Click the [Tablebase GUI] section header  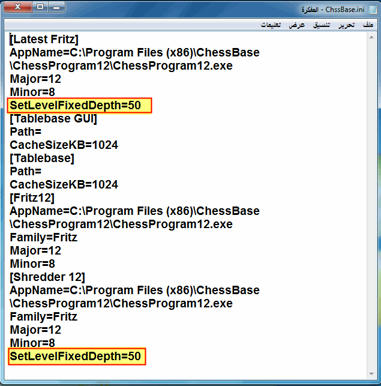click(53, 118)
